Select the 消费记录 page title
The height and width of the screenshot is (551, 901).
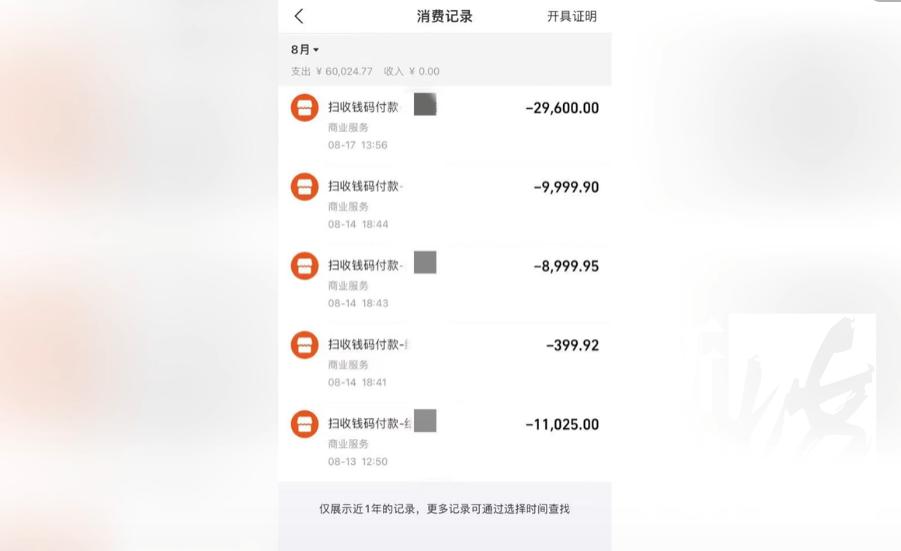pyautogui.click(x=444, y=16)
